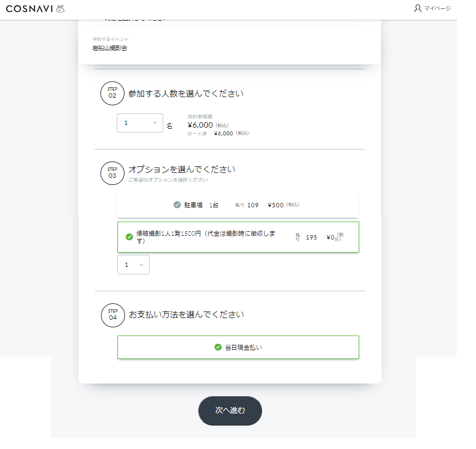Select the 爆破撮影1人1発1500円 option box

click(239, 237)
